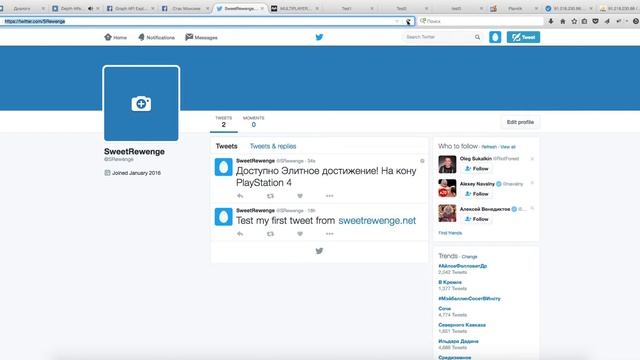Follow Alexey Navalny
Screen dimensions: 640x360
(x=476, y=194)
